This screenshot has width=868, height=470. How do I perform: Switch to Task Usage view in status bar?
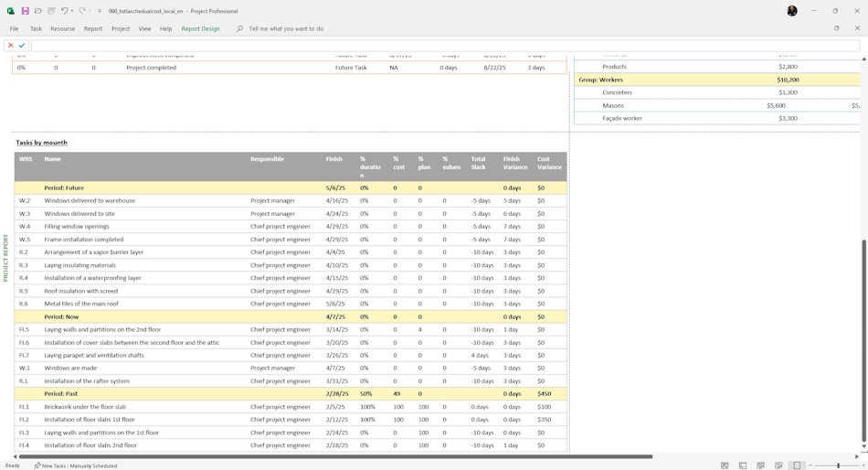[743, 465]
